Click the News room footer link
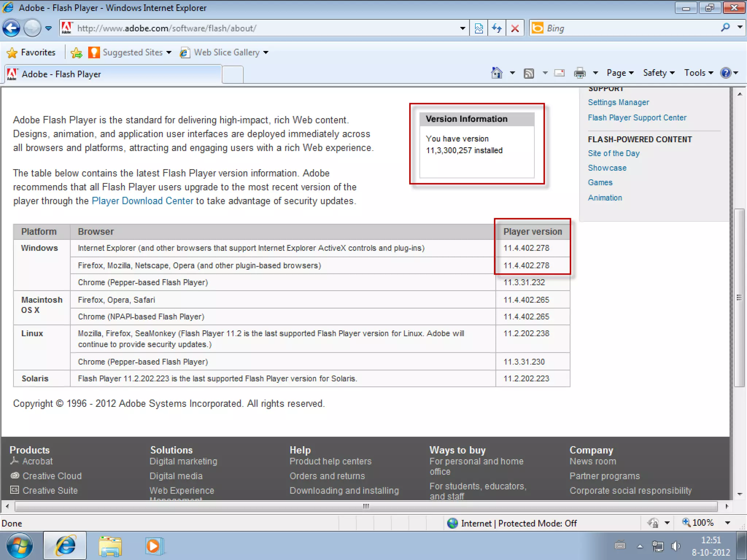 point(593,462)
